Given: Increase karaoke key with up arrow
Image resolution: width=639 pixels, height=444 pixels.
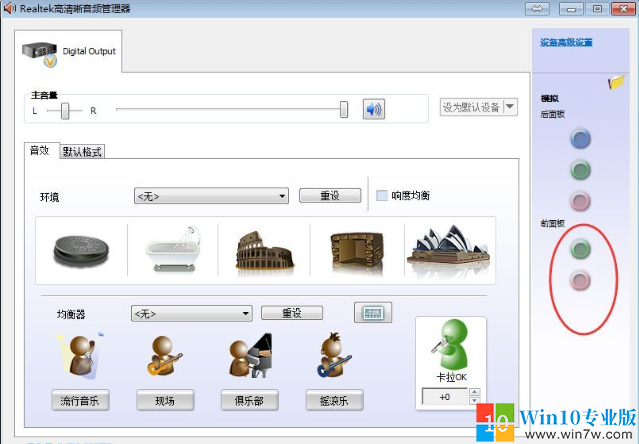Looking at the screenshot, I should [474, 392].
